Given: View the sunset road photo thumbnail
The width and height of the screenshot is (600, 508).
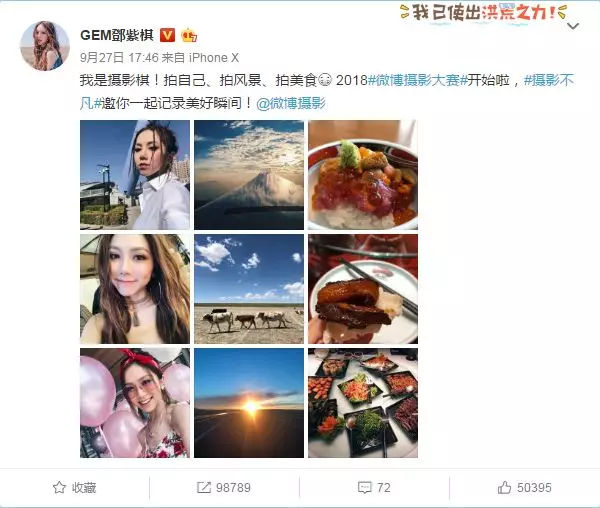Looking at the screenshot, I should [249, 403].
